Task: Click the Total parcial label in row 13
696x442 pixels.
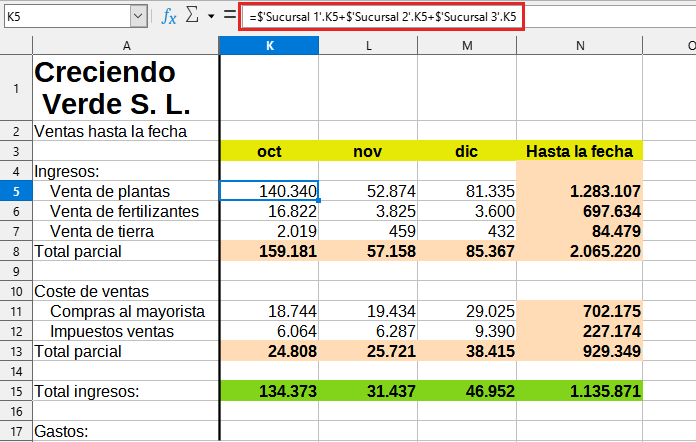Action: pyautogui.click(x=126, y=351)
